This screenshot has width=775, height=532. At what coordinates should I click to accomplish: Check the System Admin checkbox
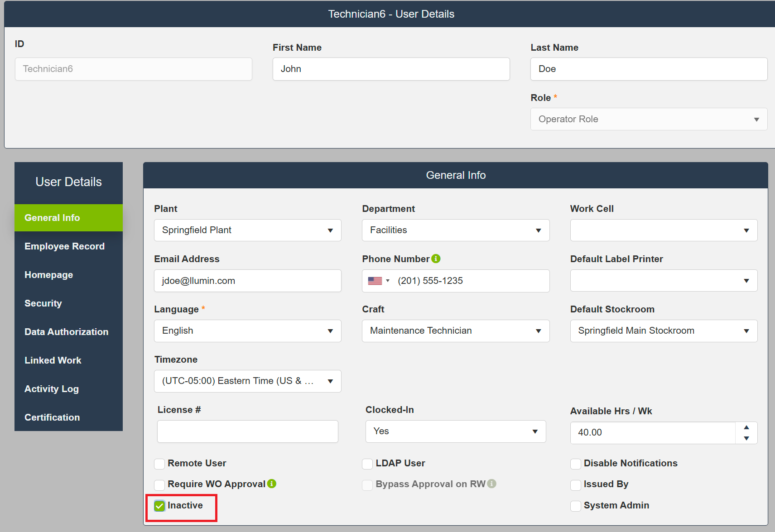(x=576, y=506)
